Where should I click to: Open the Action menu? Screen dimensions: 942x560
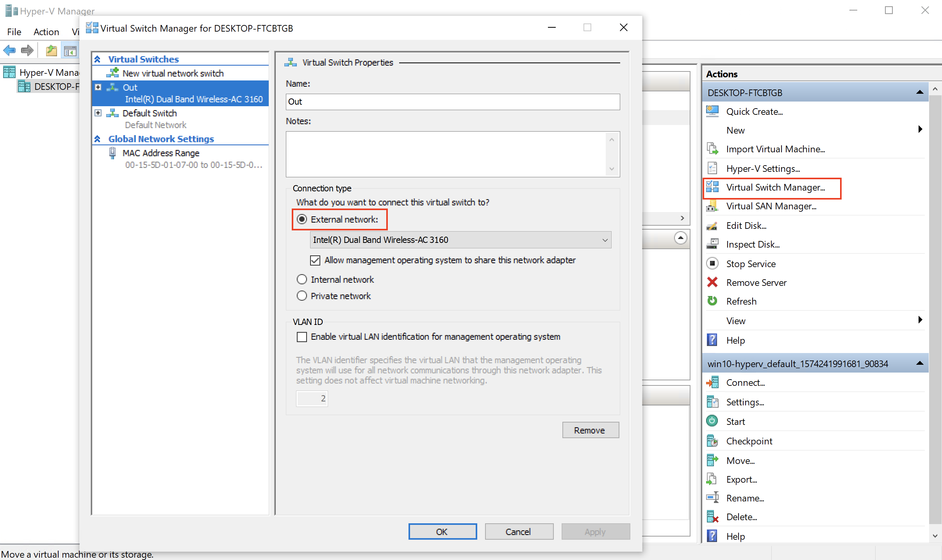(x=46, y=32)
